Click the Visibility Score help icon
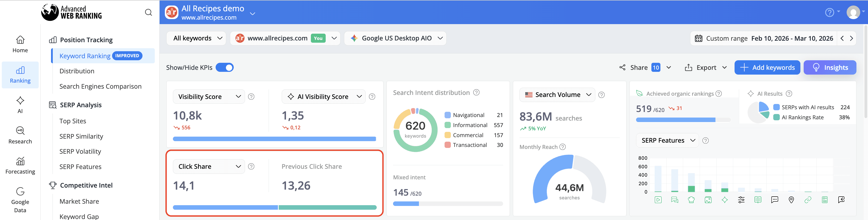868x220 pixels. [251, 97]
